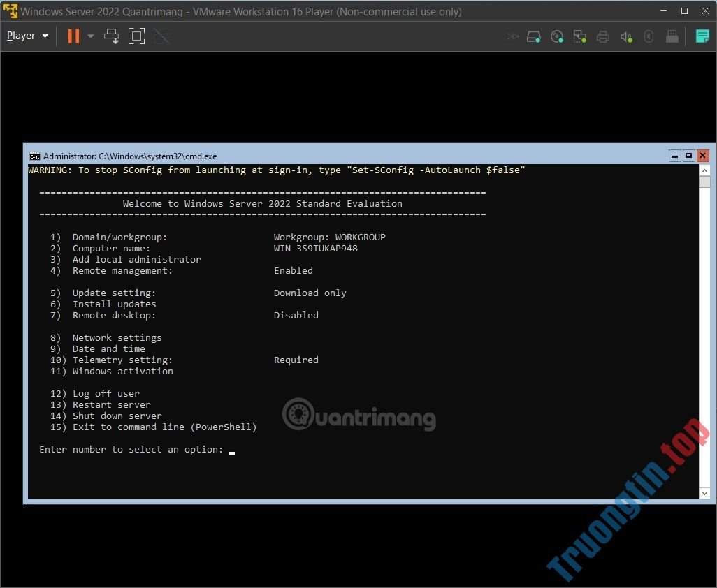Expand the double-chevron device list arrow
The image size is (717, 588).
pyautogui.click(x=513, y=36)
